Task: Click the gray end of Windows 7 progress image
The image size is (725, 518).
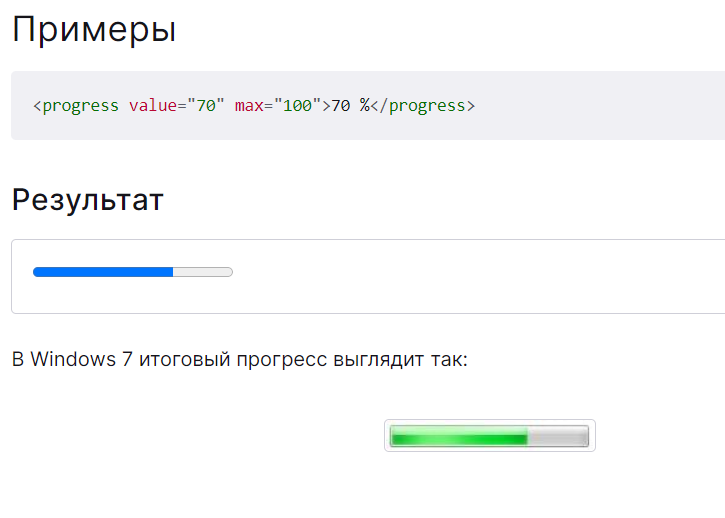Action: [558, 436]
